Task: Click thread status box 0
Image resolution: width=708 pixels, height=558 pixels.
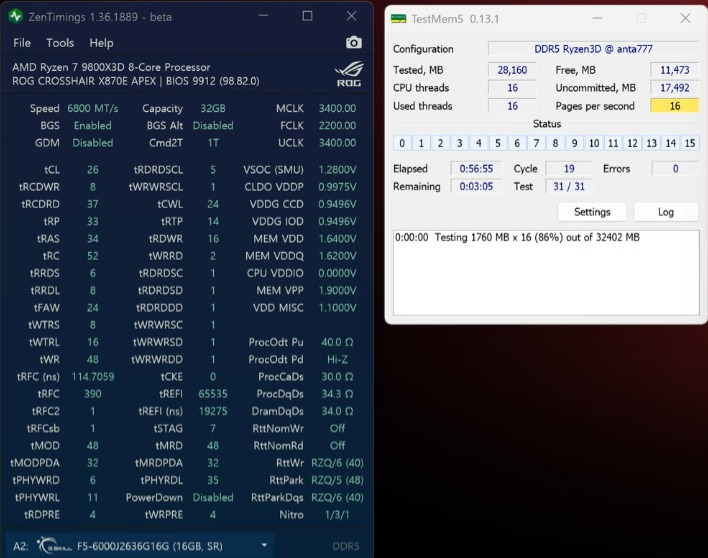Action: pyautogui.click(x=402, y=143)
